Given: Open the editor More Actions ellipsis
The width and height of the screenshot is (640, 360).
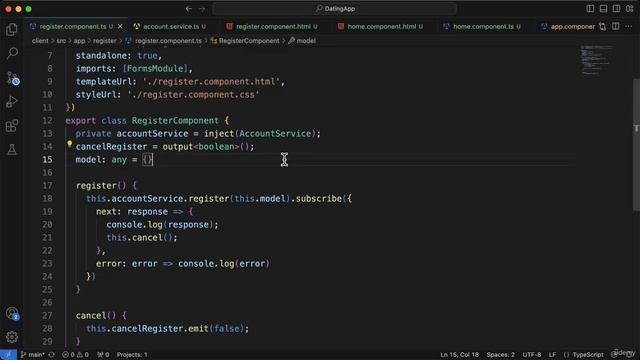Looking at the screenshot, I should [629, 27].
